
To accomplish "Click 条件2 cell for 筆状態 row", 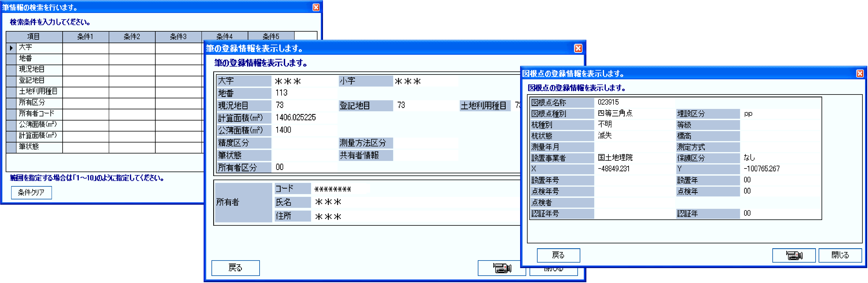I will coord(132,147).
